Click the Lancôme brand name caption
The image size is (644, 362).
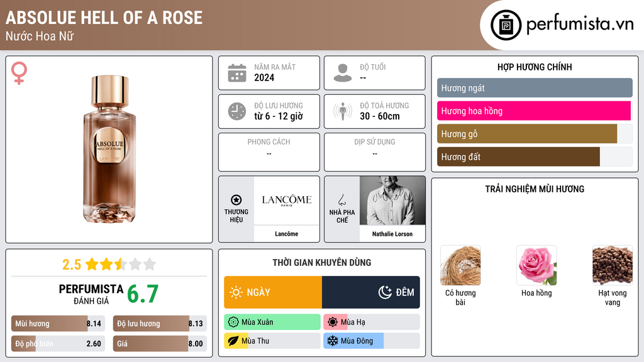(x=287, y=234)
